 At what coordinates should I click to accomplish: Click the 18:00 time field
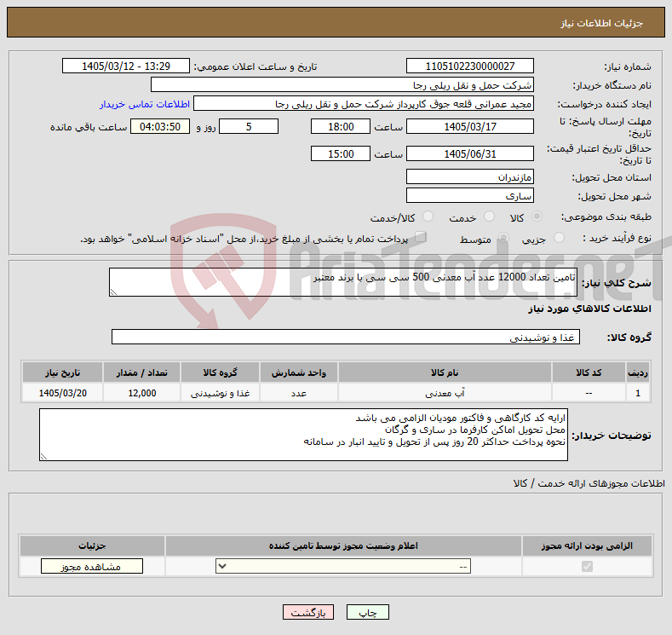click(341, 126)
